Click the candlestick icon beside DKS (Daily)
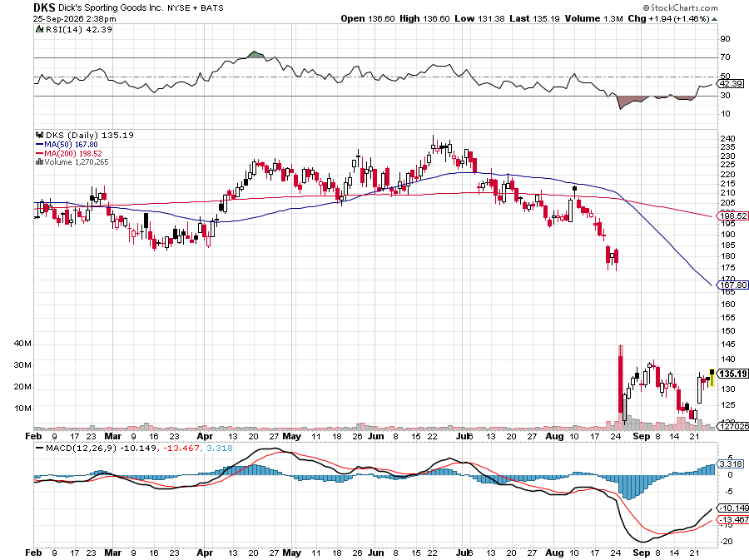This screenshot has width=749, height=560. (x=39, y=135)
